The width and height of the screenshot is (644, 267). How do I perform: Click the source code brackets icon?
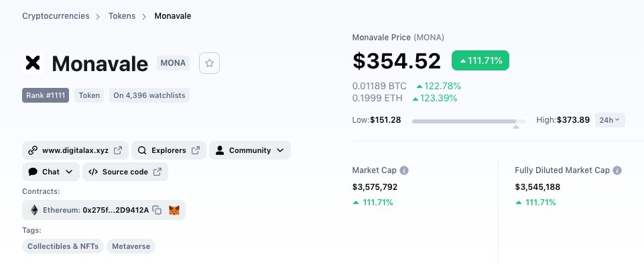tap(93, 172)
